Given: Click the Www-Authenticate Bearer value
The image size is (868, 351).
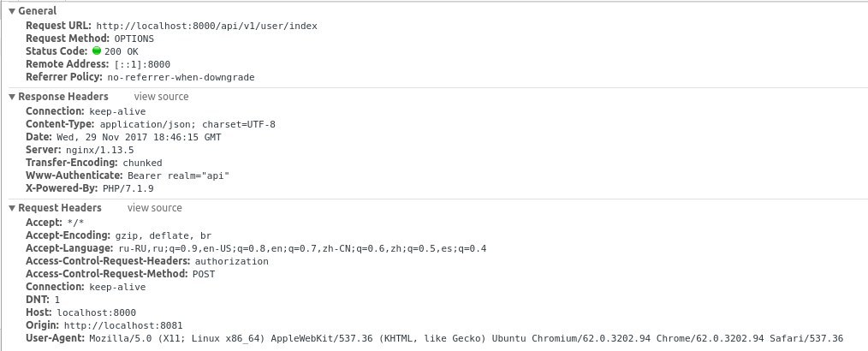Looking at the screenshot, I should (178, 175).
